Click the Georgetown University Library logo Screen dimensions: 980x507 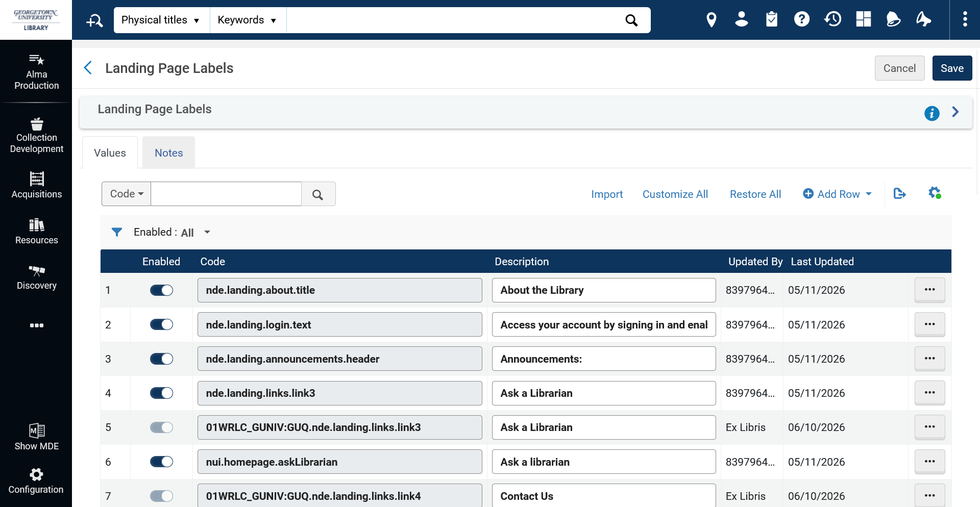point(36,20)
